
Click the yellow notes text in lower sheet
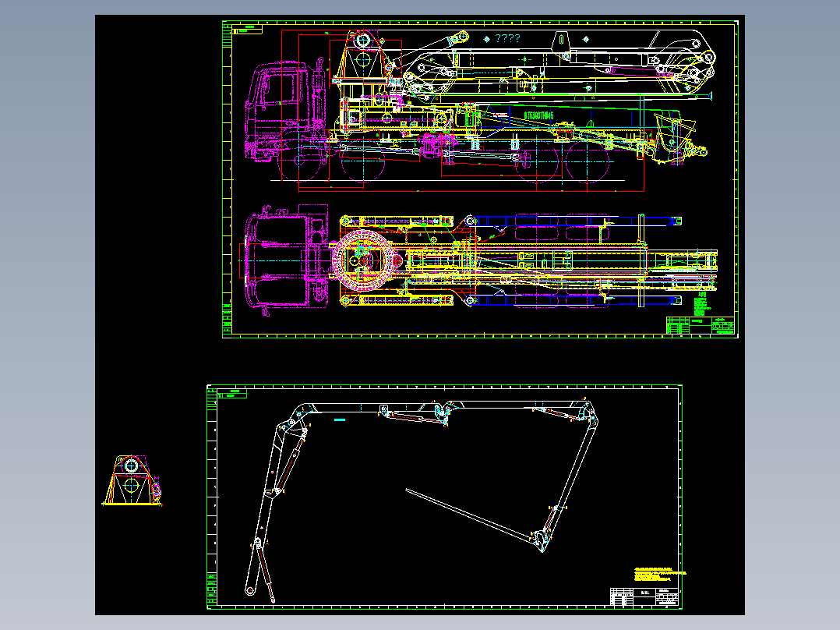pyautogui.click(x=659, y=574)
